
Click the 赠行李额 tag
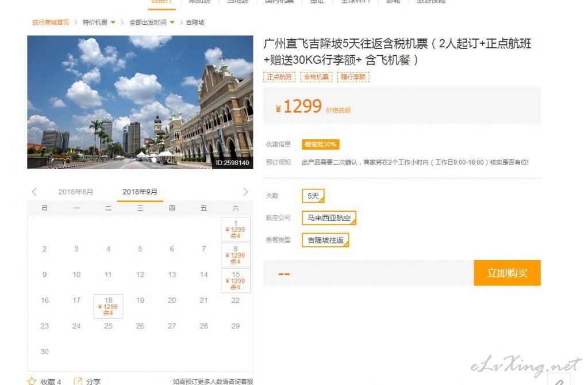(353, 77)
